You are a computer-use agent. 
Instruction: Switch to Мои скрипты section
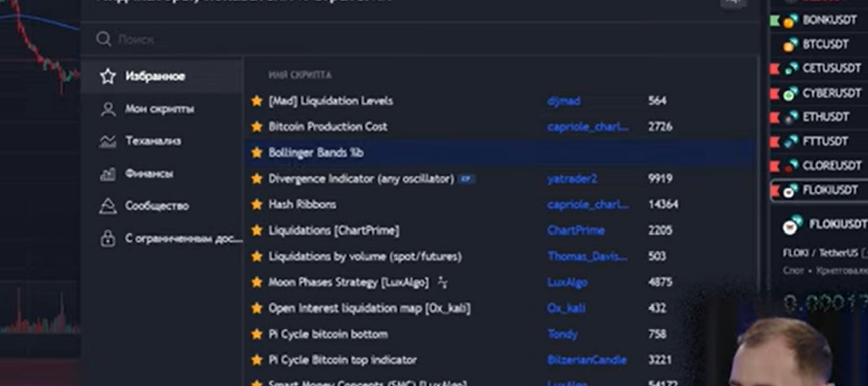159,109
